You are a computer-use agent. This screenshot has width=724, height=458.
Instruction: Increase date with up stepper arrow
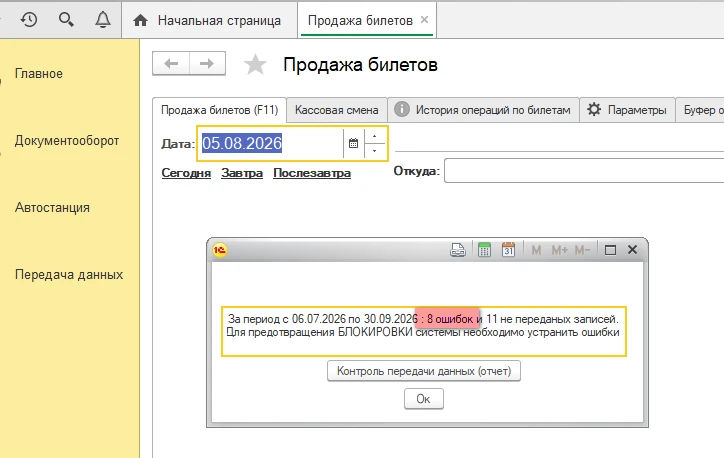[x=374, y=136]
